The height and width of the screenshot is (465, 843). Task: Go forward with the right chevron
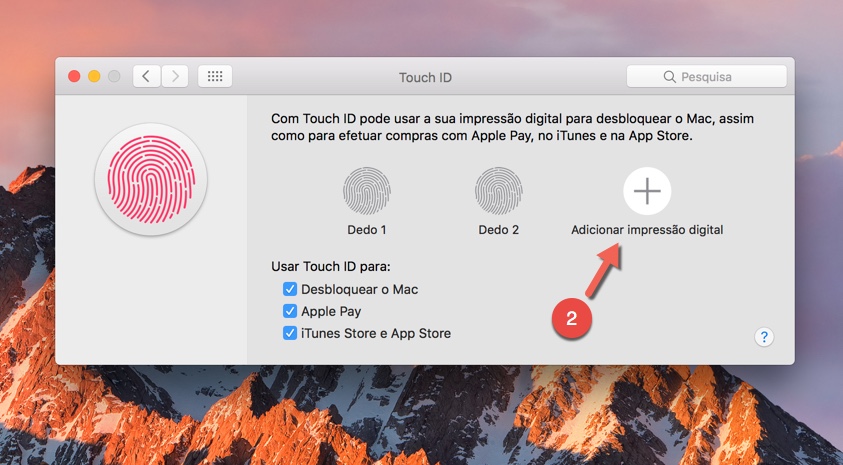click(x=175, y=76)
